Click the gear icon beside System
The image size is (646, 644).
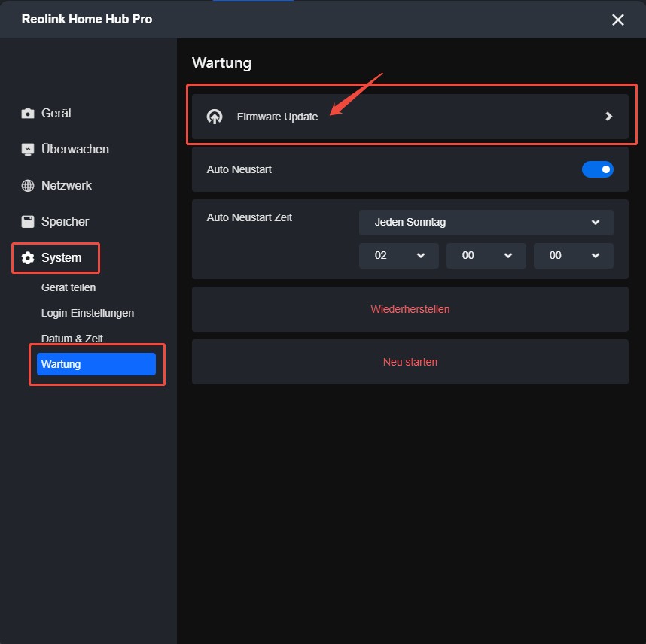[28, 258]
